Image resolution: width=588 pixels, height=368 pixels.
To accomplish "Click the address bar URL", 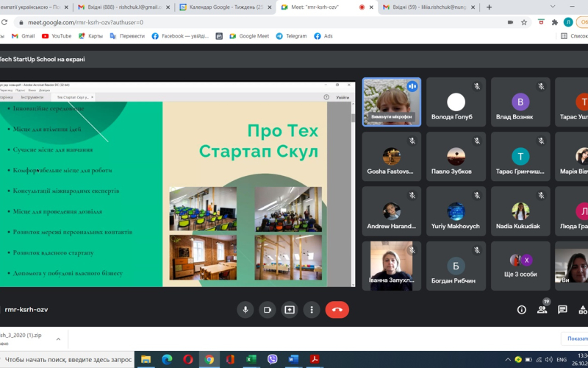I will pos(85,23).
